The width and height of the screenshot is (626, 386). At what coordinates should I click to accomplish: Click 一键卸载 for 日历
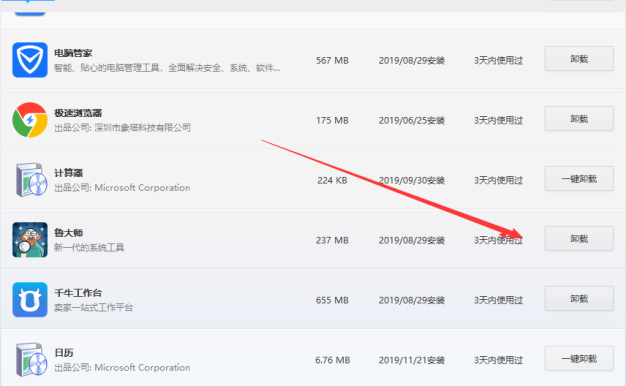coord(579,358)
